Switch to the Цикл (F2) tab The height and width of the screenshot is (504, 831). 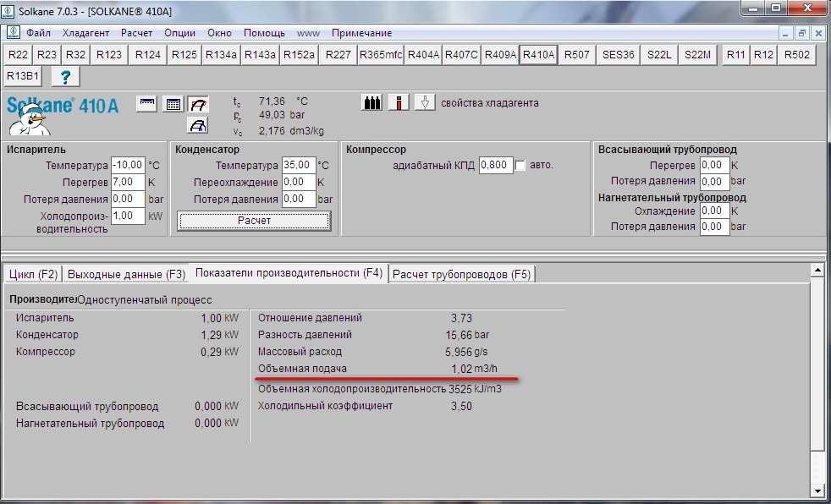33,274
